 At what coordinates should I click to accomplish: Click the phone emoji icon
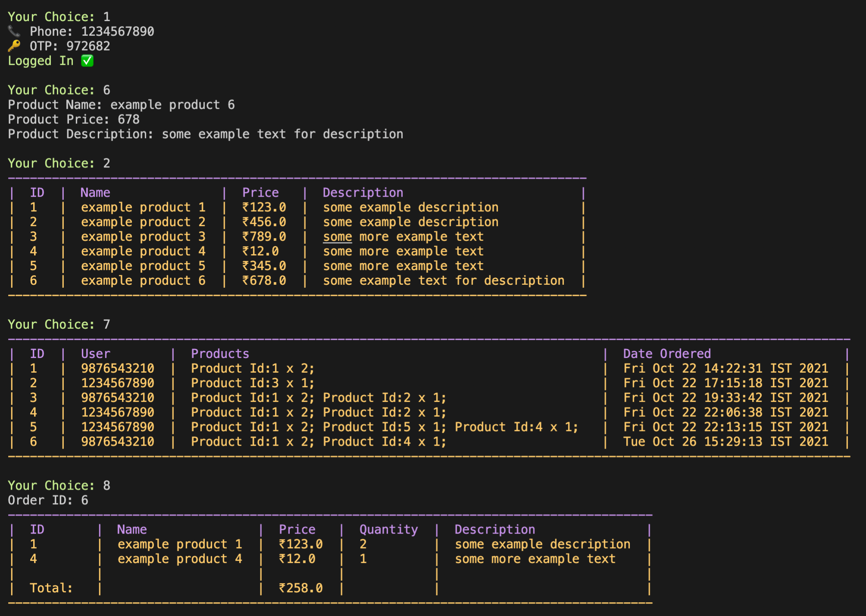[x=14, y=31]
